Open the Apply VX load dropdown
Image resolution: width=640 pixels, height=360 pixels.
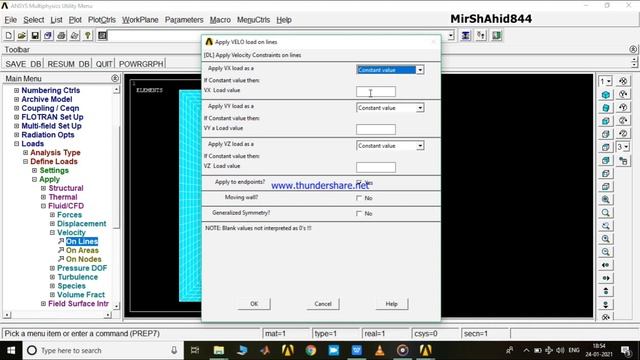420,70
